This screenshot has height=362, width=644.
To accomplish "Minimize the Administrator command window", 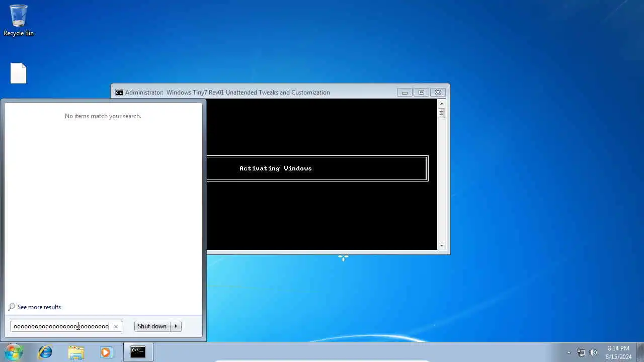I will [405, 93].
